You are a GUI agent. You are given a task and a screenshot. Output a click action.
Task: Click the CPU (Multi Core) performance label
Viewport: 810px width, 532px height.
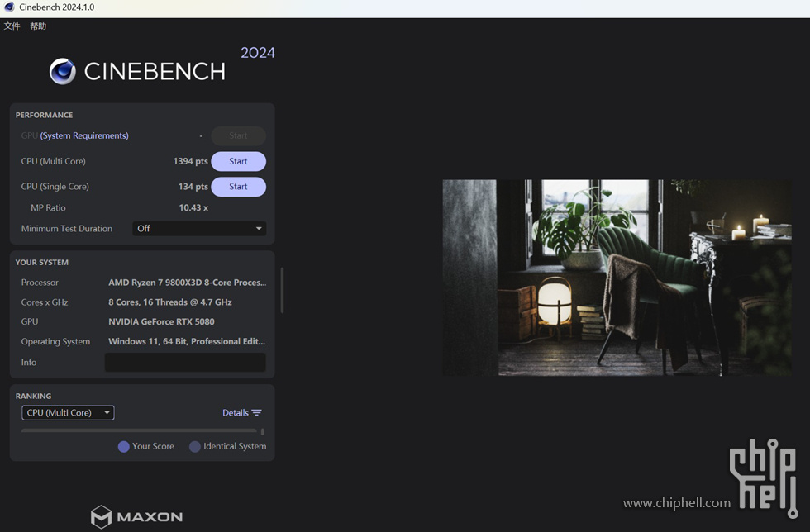point(53,161)
